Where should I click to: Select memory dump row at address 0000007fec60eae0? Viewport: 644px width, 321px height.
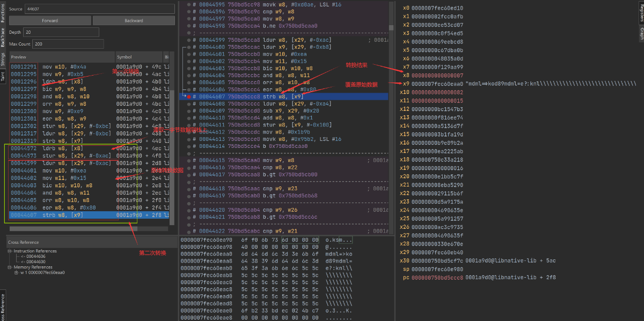click(x=267, y=310)
